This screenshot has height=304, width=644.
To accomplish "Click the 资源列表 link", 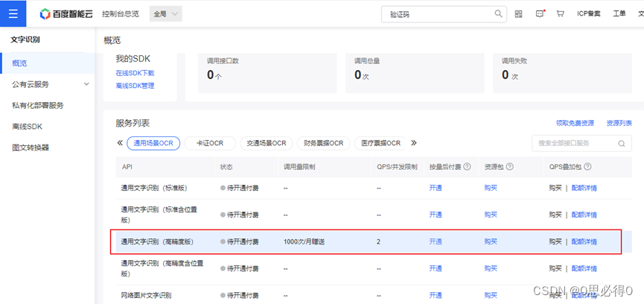I will coord(619,123).
